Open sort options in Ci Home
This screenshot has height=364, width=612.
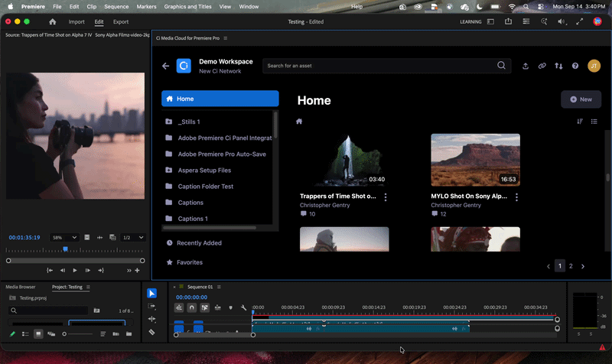[580, 122]
